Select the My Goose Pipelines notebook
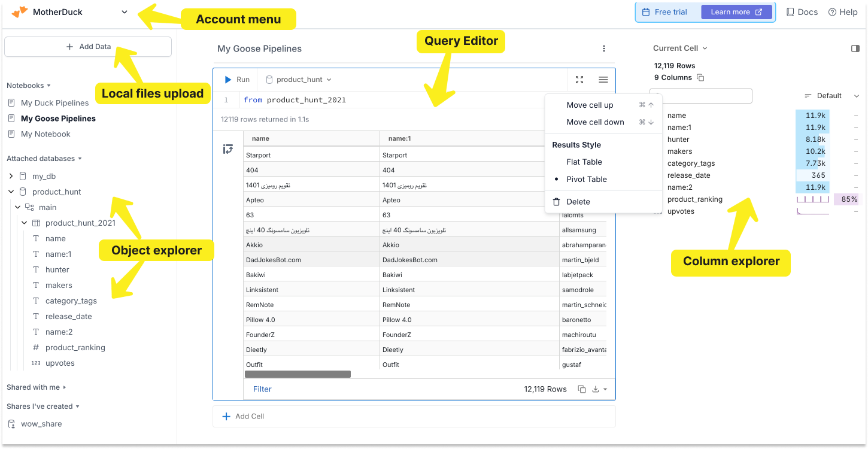This screenshot has width=868, height=449. pyautogui.click(x=58, y=119)
